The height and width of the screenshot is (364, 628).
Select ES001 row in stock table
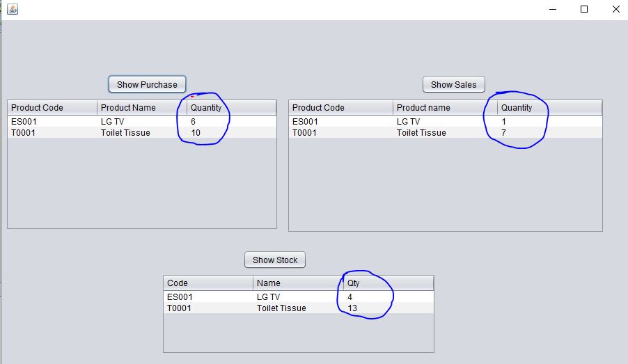[299, 296]
